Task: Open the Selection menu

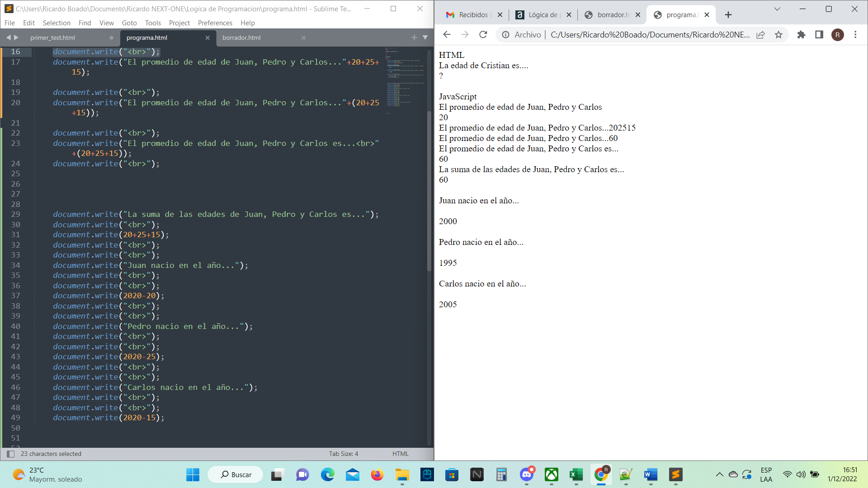Action: (57, 23)
